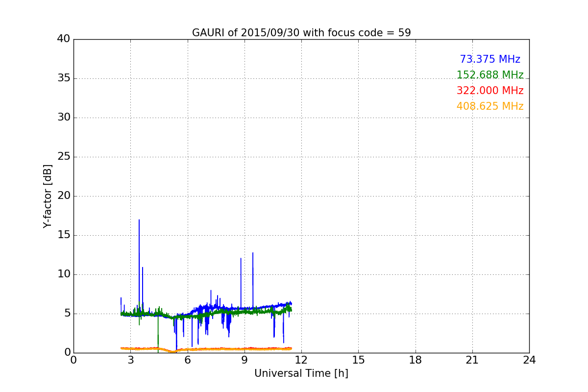The height and width of the screenshot is (392, 588).
Task: Click y-axis tick label 40
Action: pos(64,39)
